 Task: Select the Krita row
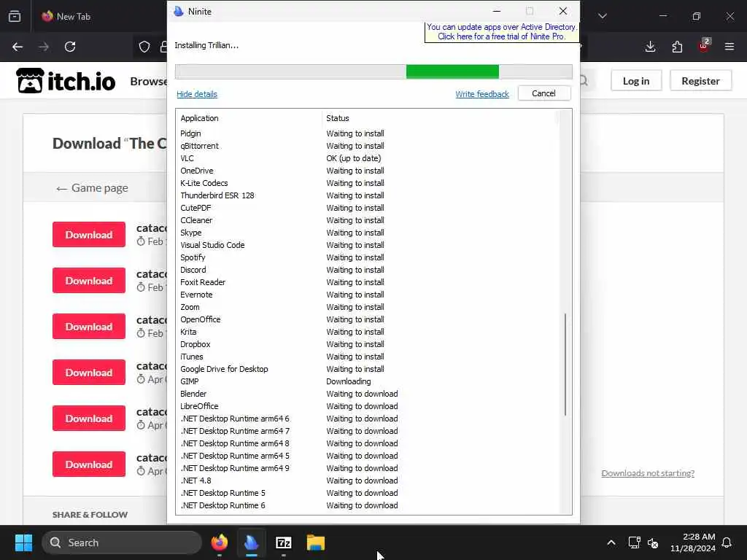pyautogui.click(x=368, y=332)
